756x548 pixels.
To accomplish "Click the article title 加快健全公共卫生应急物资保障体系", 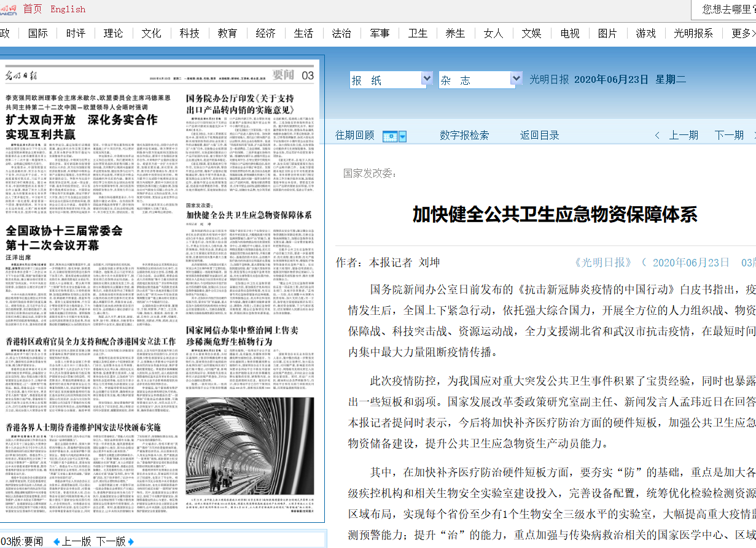I will [x=555, y=214].
